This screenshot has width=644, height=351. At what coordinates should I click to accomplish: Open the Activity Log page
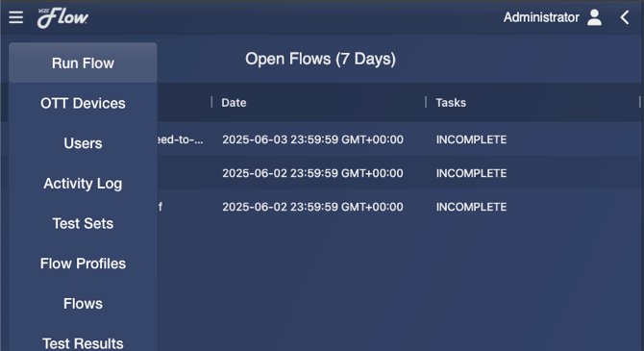tap(83, 184)
